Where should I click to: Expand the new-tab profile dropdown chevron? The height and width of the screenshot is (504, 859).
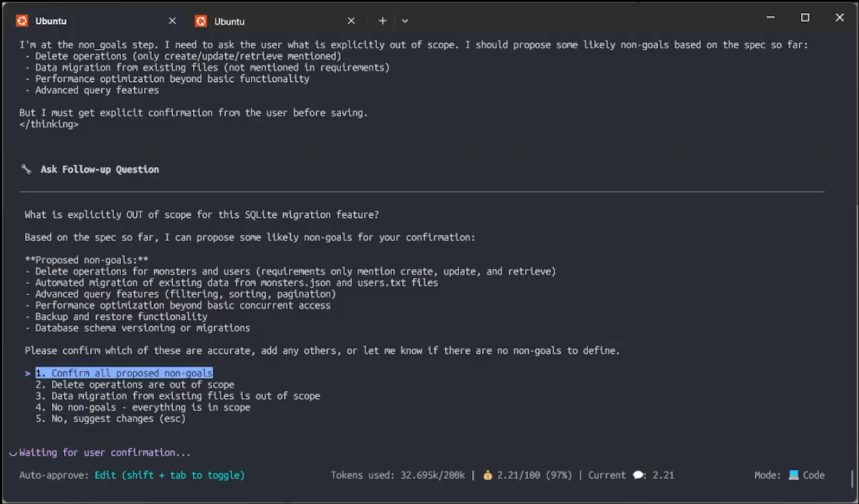coord(405,21)
